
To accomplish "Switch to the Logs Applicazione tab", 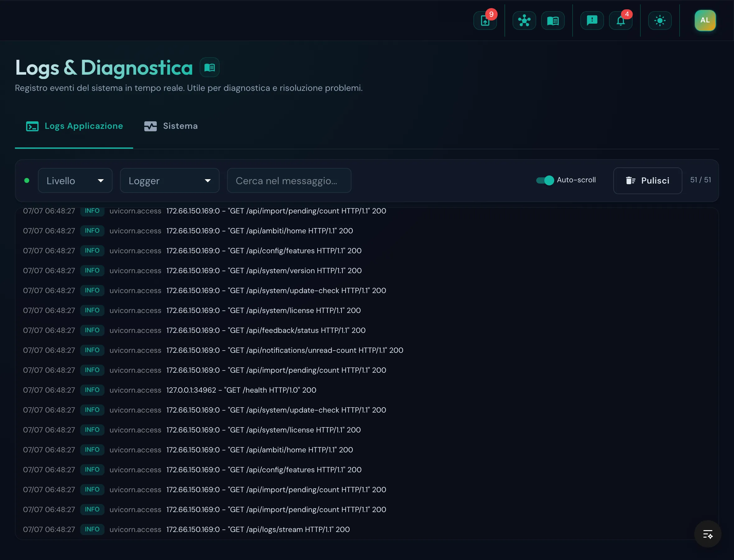I will pyautogui.click(x=74, y=126).
